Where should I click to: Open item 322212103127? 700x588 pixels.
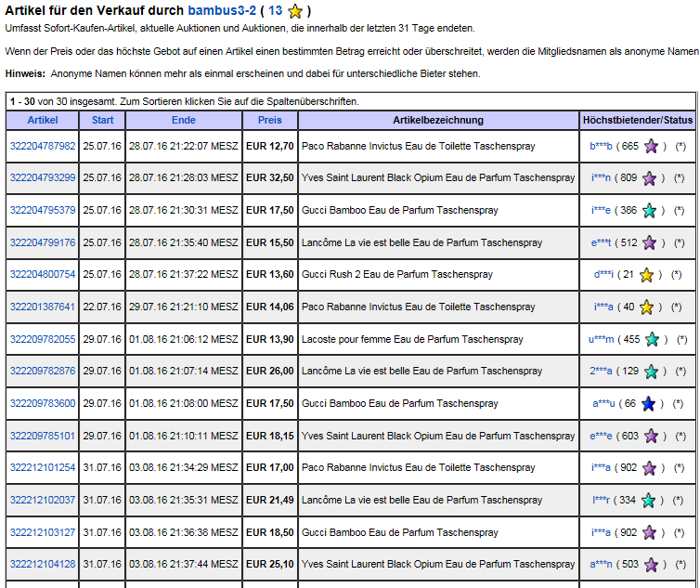[x=43, y=532]
